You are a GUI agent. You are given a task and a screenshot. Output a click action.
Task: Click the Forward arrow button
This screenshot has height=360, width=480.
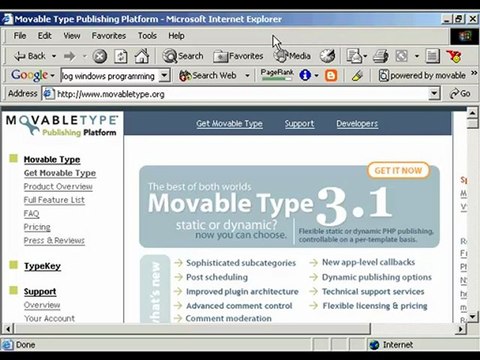69,56
